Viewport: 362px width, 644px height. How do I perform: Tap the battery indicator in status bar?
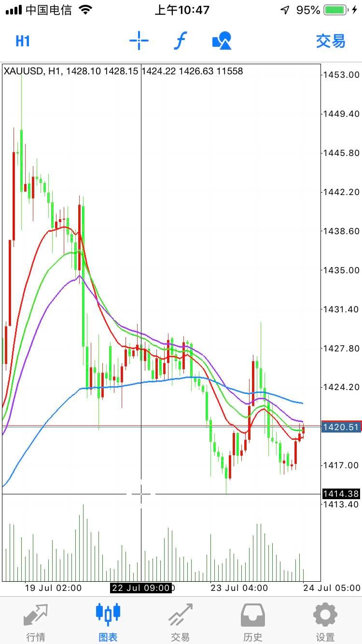335,10
